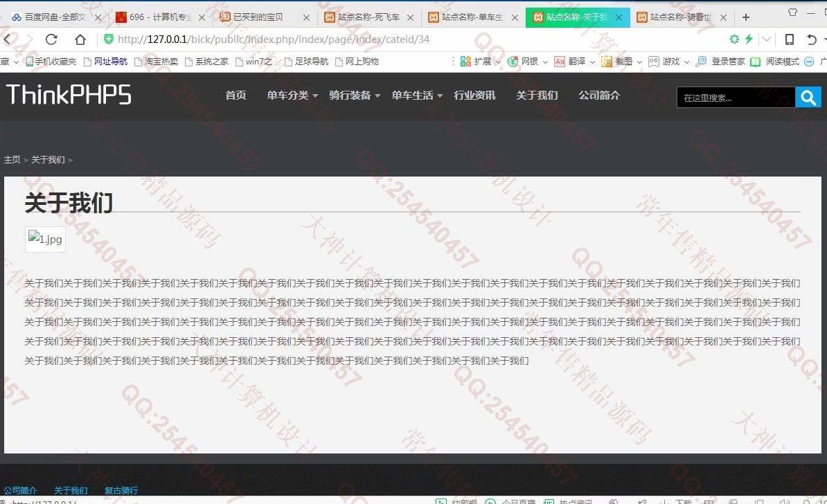The image size is (827, 504).
Task: Open the skin shirt icon in title bar
Action: pos(792,12)
